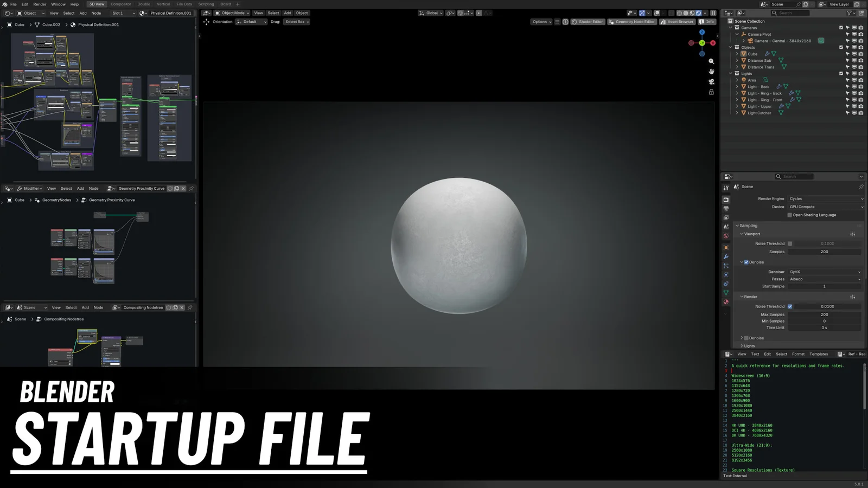Click the outliner search field
The image size is (868, 488).
click(x=792, y=13)
